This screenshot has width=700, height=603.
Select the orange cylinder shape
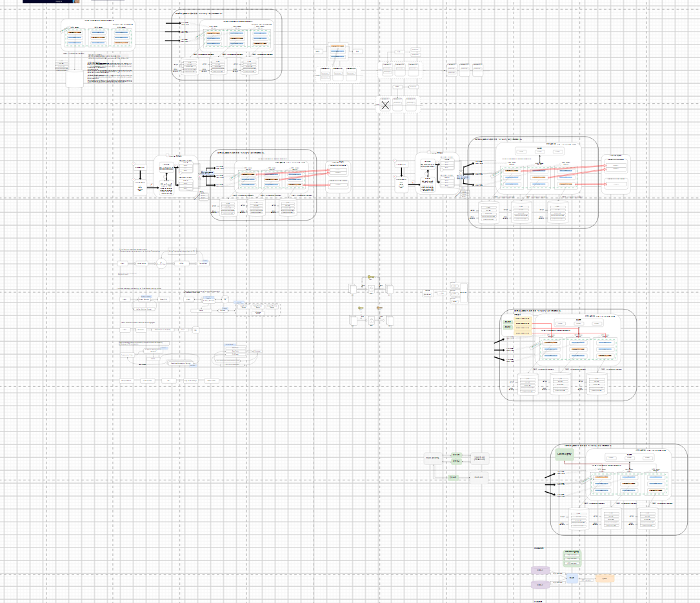point(605,578)
